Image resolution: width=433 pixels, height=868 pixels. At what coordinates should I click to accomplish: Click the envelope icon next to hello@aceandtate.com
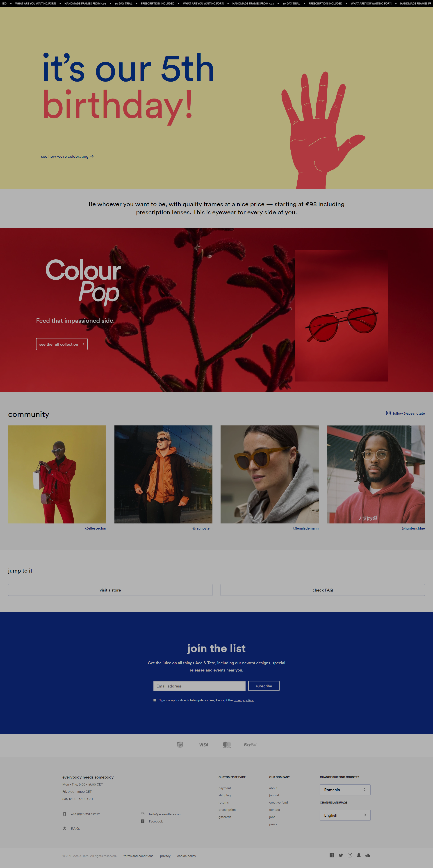tap(143, 814)
